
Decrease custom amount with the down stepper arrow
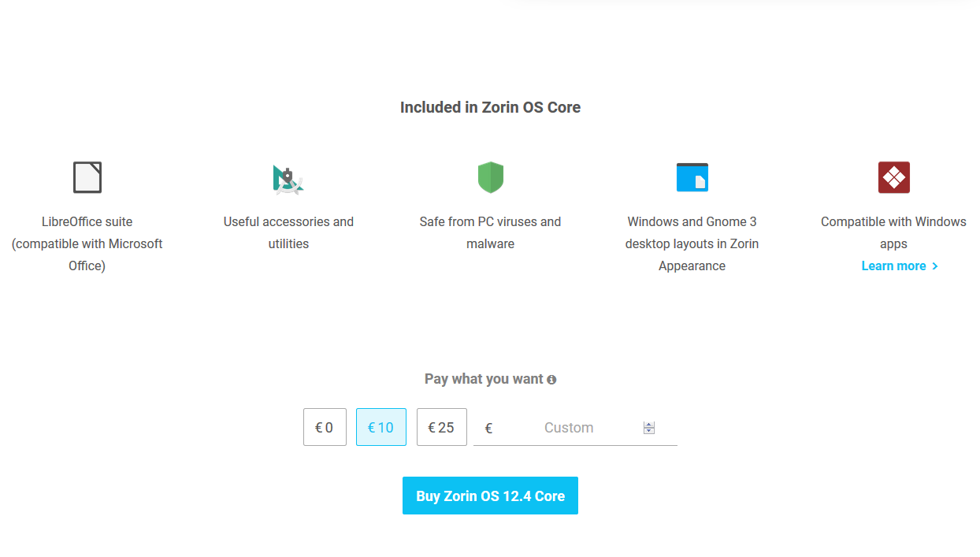click(649, 431)
